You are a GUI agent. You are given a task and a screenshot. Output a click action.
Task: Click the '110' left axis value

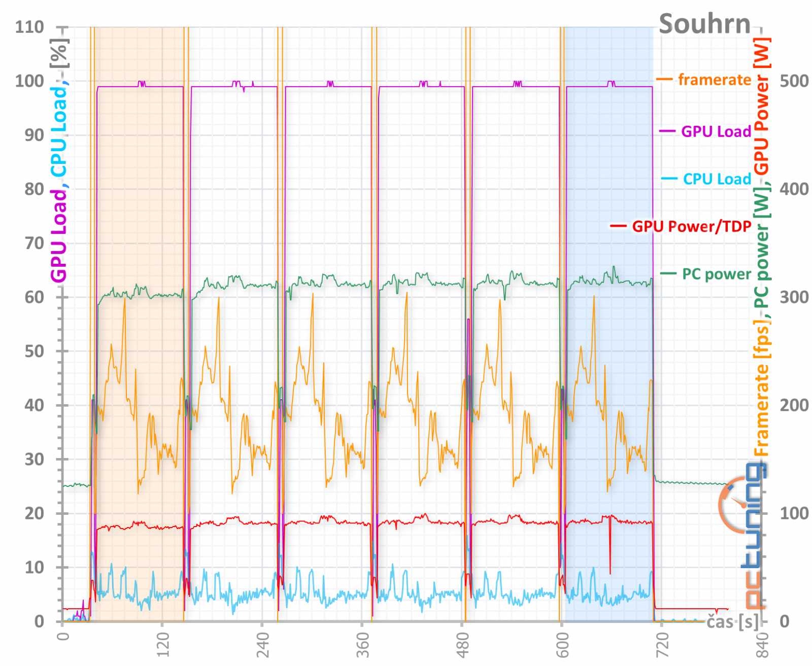(x=29, y=27)
